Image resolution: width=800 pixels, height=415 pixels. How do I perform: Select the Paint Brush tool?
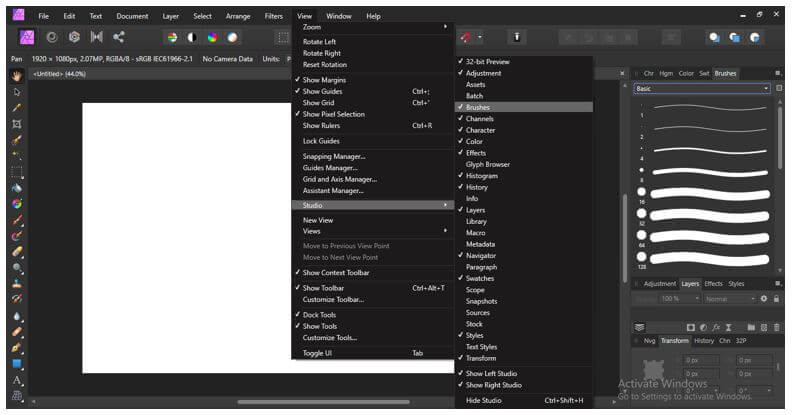(x=17, y=220)
